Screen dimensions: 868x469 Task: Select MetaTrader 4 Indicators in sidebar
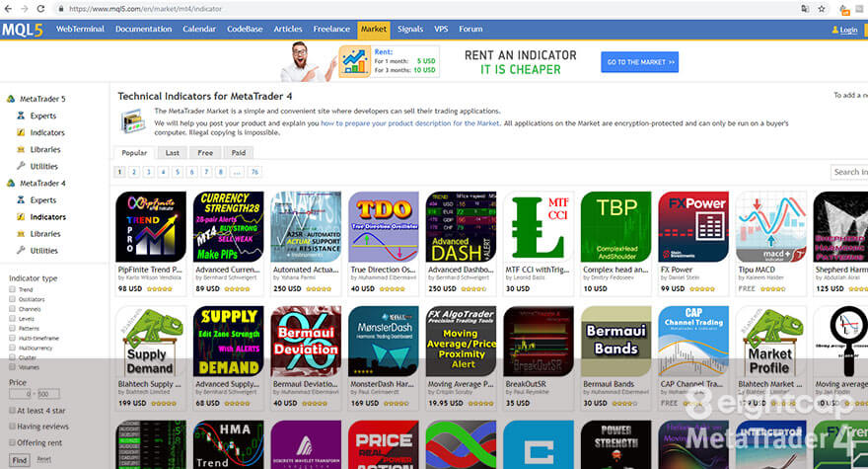pos(47,217)
